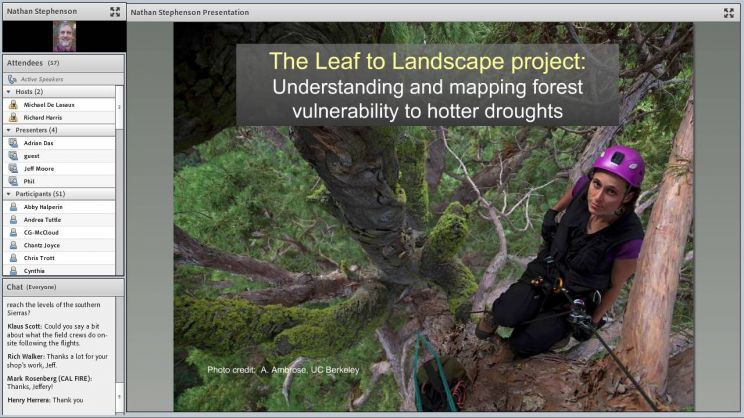Click participant icon beside Cynthia
This screenshot has height=418, width=744.
13,270
